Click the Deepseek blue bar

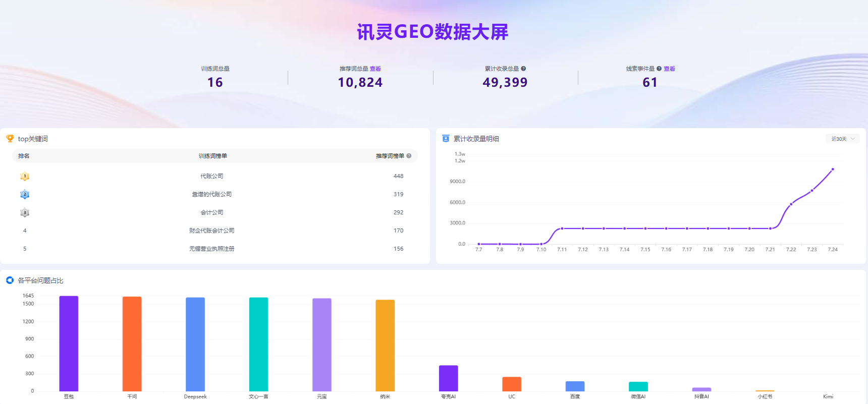click(195, 344)
